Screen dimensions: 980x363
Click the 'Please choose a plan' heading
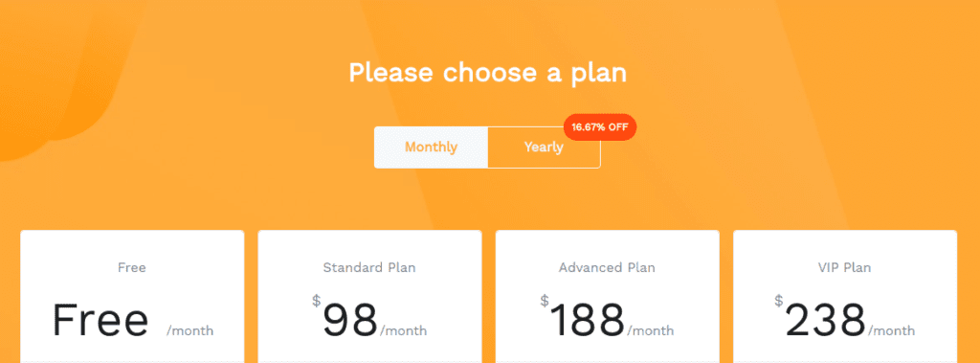coord(487,73)
